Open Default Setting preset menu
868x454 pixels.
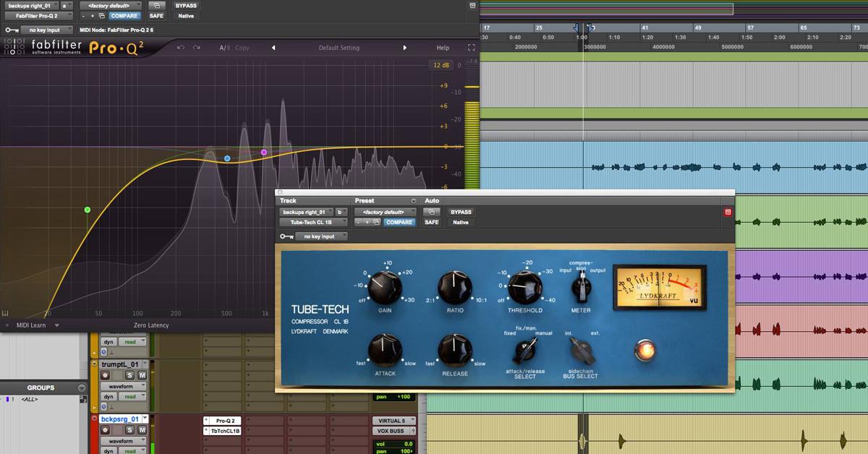[339, 48]
